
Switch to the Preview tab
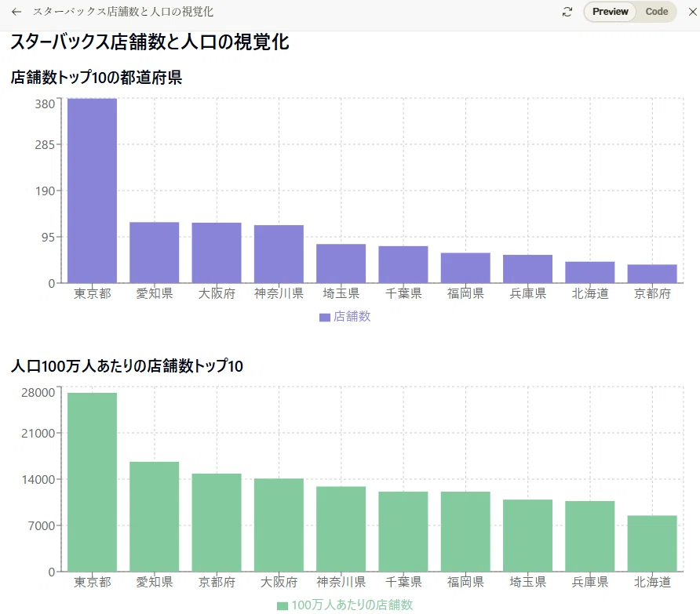610,12
